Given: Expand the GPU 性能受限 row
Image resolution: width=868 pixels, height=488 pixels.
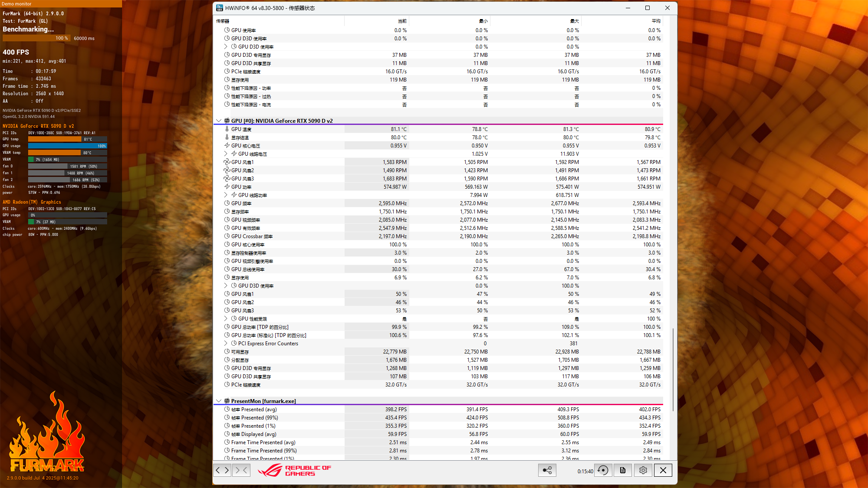Looking at the screenshot, I should 226,319.
